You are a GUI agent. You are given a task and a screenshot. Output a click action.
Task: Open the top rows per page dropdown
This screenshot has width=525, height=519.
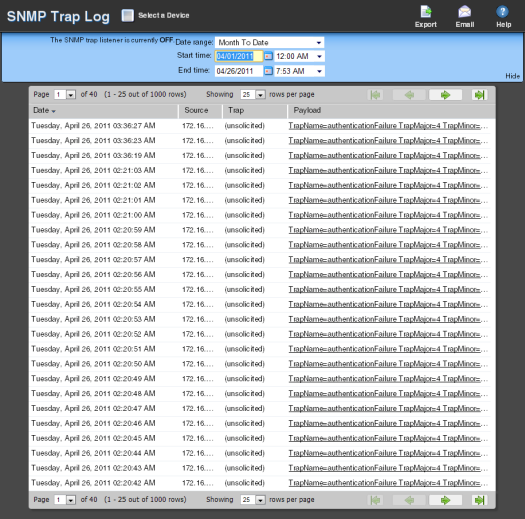pyautogui.click(x=253, y=95)
